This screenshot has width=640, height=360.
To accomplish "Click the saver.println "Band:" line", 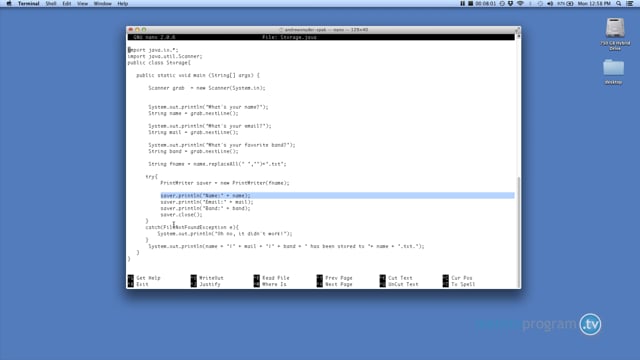I will coord(205,208).
